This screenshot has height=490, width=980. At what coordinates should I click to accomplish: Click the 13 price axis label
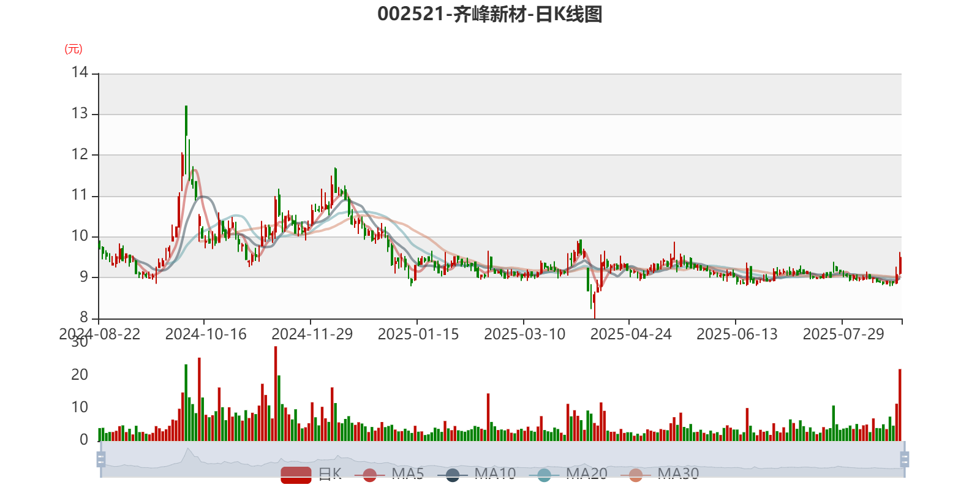[80, 113]
